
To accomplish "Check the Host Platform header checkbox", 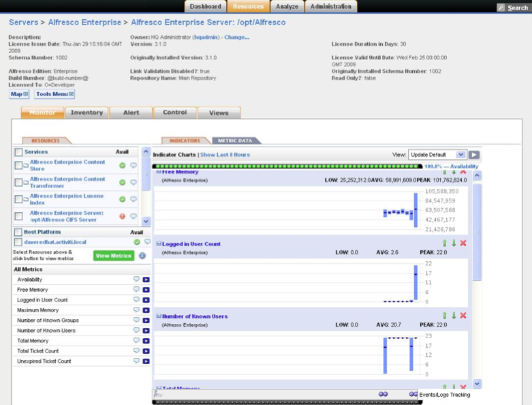I will coord(18,232).
